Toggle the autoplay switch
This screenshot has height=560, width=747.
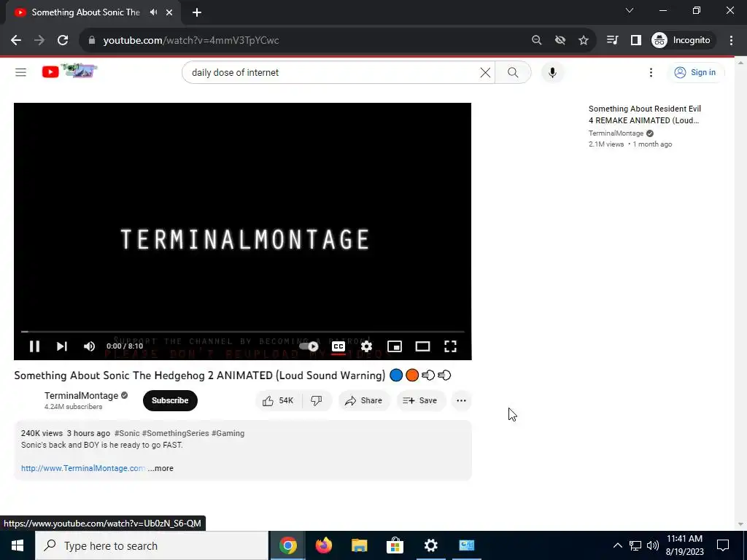coord(309,346)
